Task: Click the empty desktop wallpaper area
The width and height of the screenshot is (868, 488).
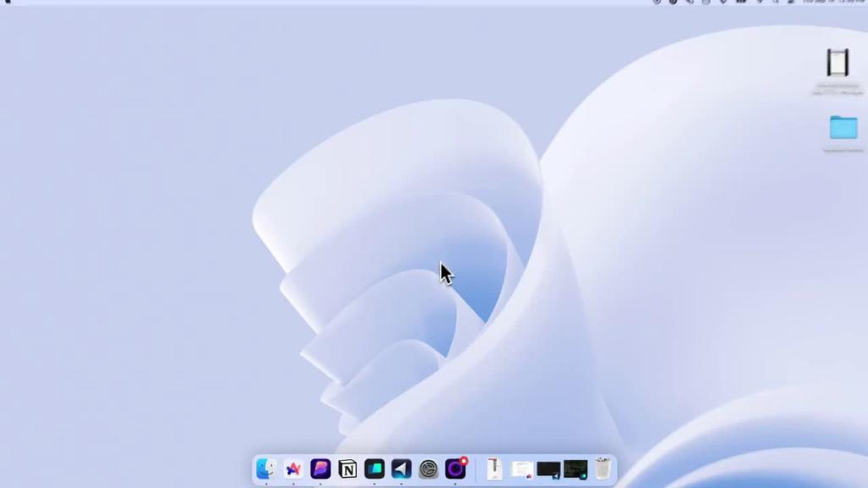Action: (127, 254)
